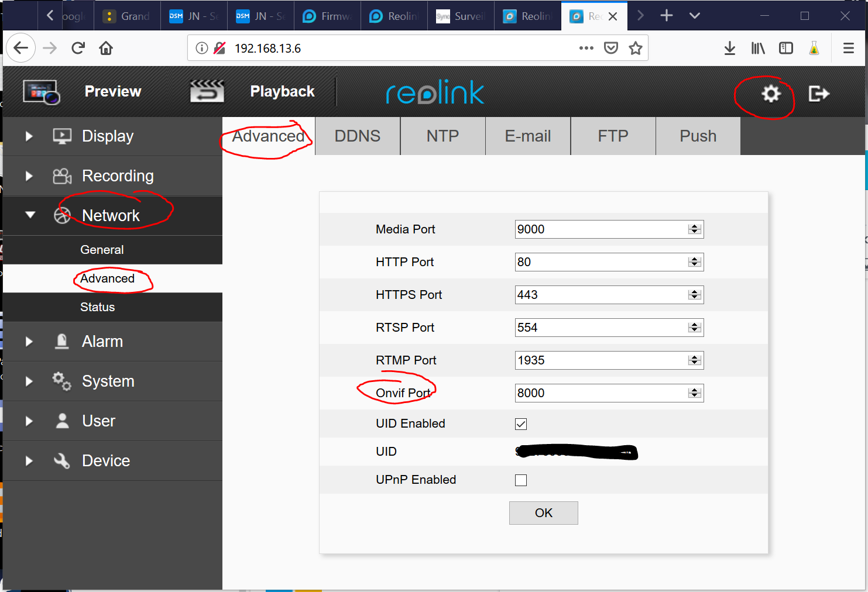
Task: Expand the Display section arrow
Action: [29, 136]
